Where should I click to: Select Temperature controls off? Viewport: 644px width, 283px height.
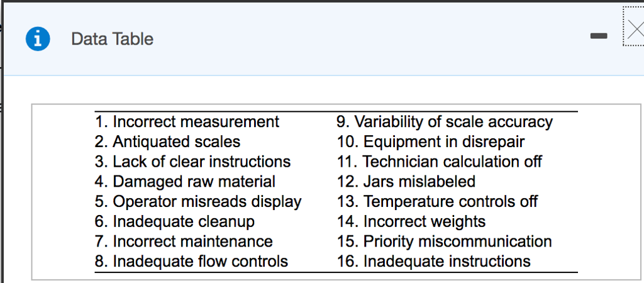[x=437, y=202]
